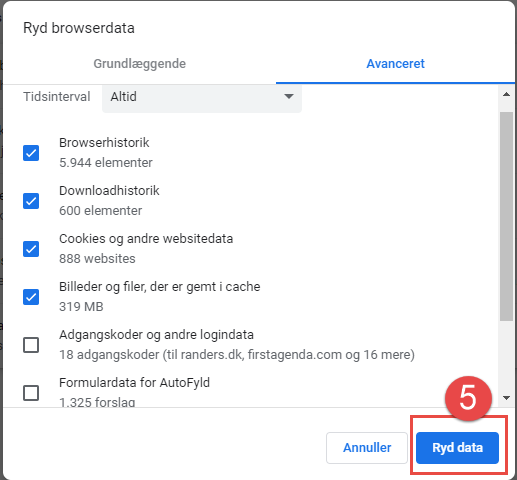Click the Tidsinterval dropdown arrow
517x480 pixels.
(289, 97)
